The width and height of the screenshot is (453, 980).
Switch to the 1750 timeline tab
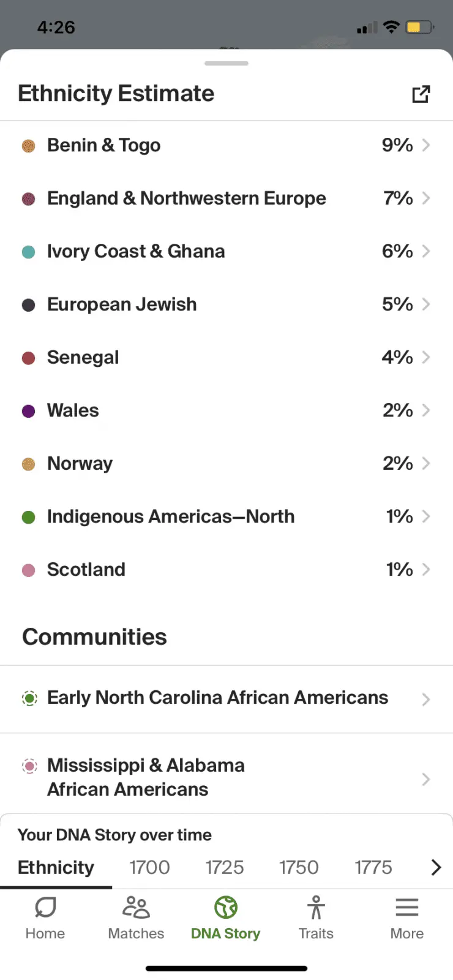tap(299, 867)
